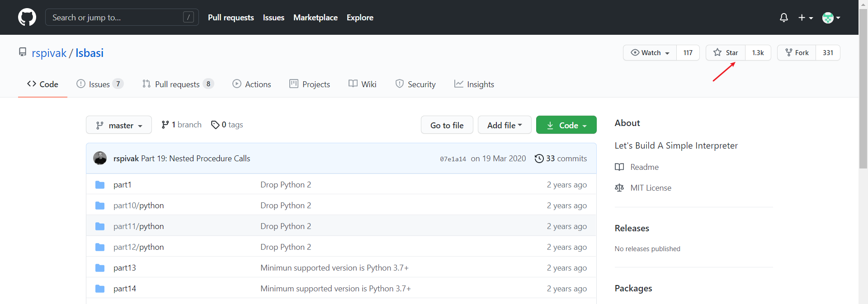Click the folder icon for part13

coord(100,268)
